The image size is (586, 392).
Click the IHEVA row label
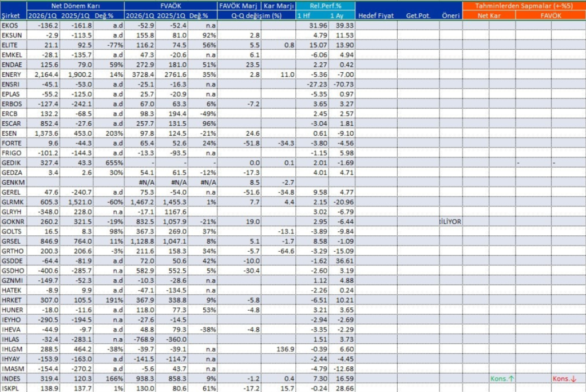[14, 330]
